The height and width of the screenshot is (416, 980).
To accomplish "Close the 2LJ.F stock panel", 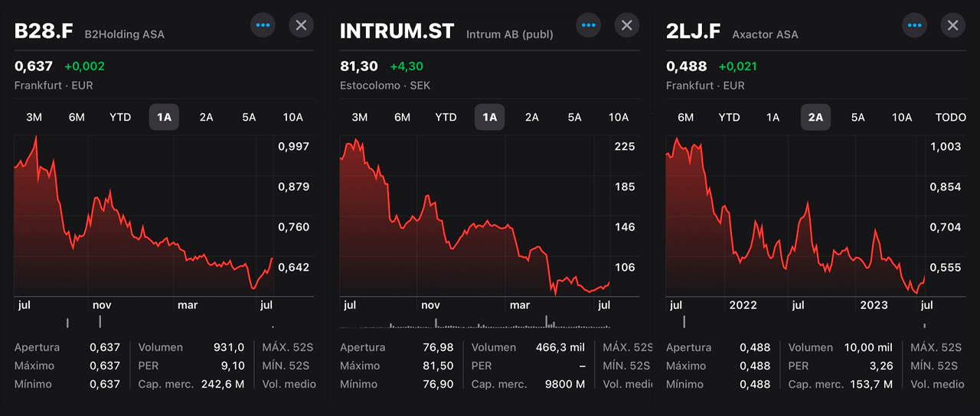I will click(952, 25).
